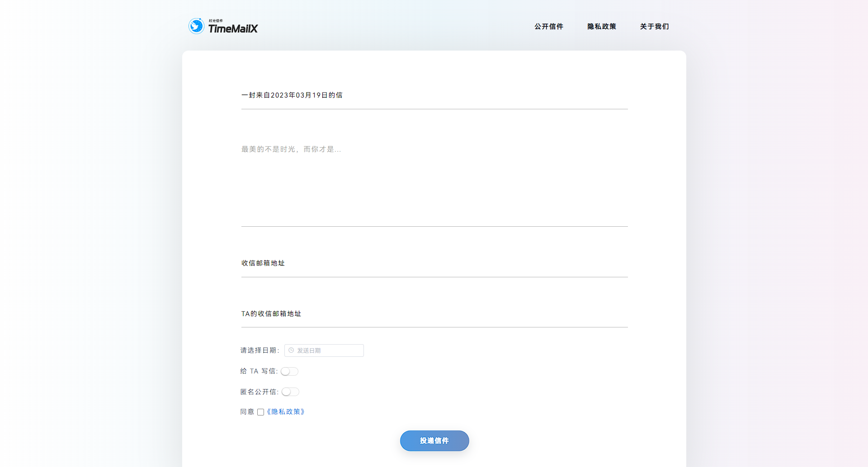Viewport: 868px width, 467px height.
Task: Select the 收信邮箱地址 input field
Action: 434,263
